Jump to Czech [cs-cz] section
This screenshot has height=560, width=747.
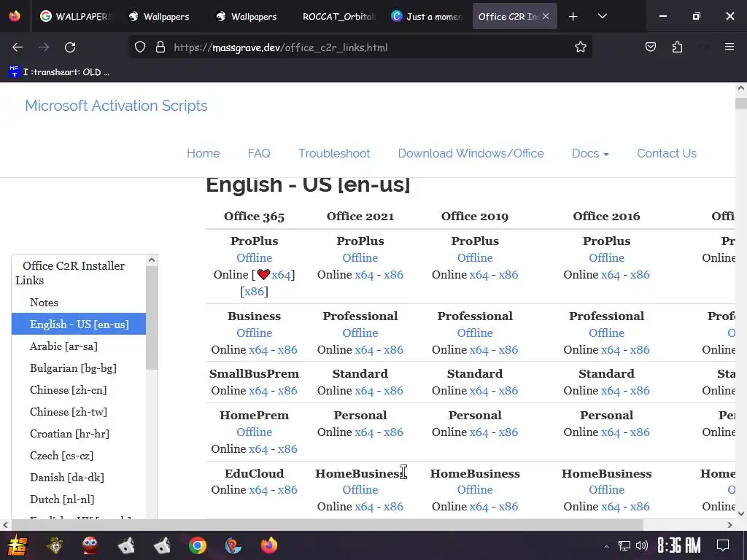pos(61,456)
